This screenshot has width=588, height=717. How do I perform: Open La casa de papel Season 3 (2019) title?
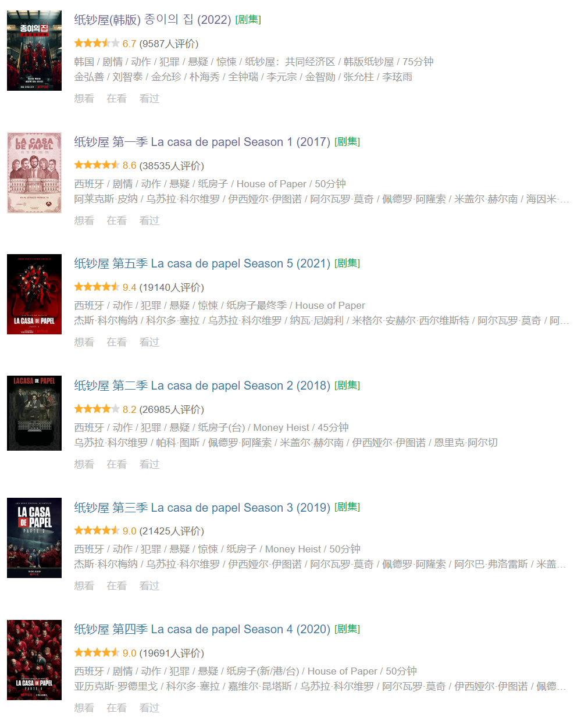[x=202, y=508]
